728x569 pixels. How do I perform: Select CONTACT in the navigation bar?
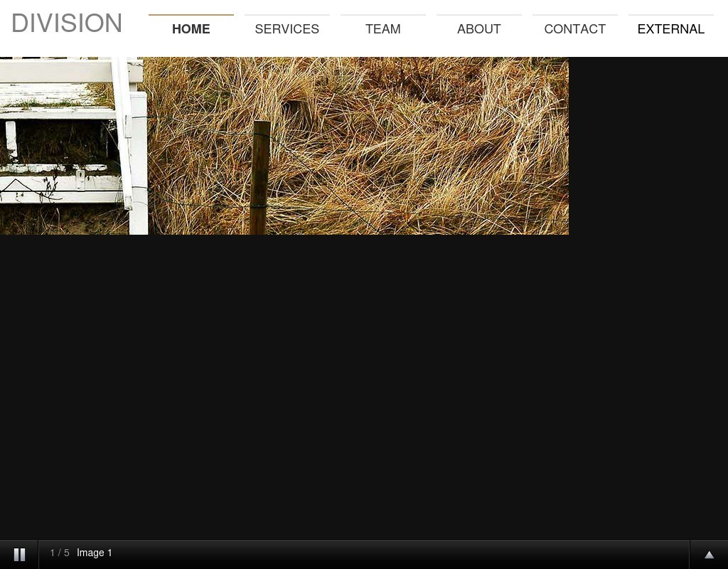574,29
